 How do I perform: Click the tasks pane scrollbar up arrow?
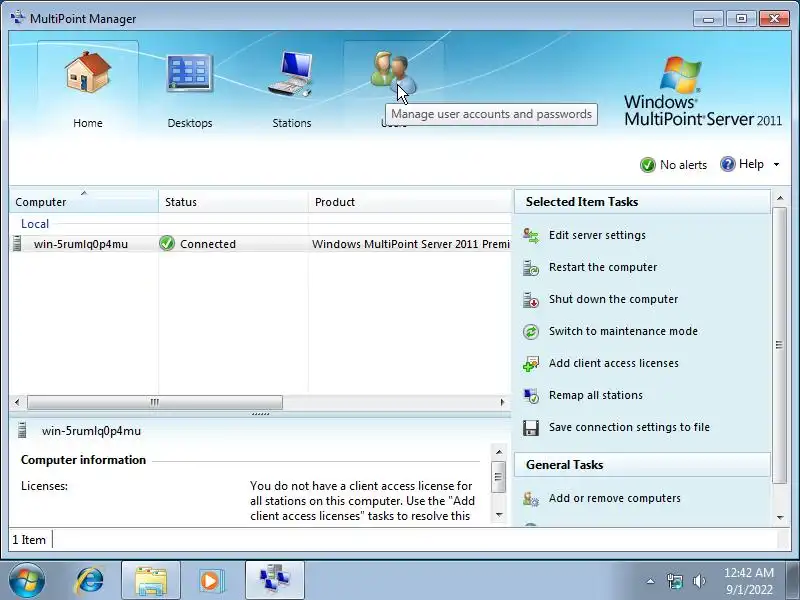coord(780,198)
